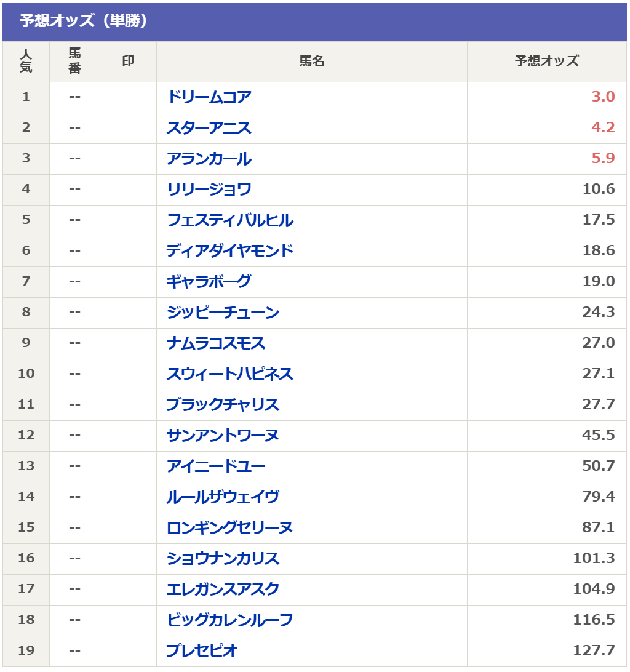
Task: Click the ビッグカレンルーフ link
Action: point(229,620)
